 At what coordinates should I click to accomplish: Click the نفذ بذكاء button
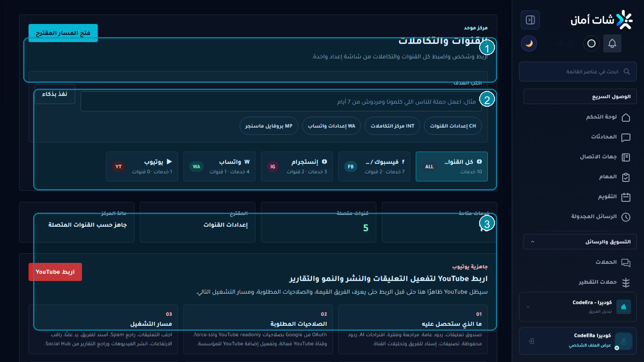pyautogui.click(x=55, y=94)
